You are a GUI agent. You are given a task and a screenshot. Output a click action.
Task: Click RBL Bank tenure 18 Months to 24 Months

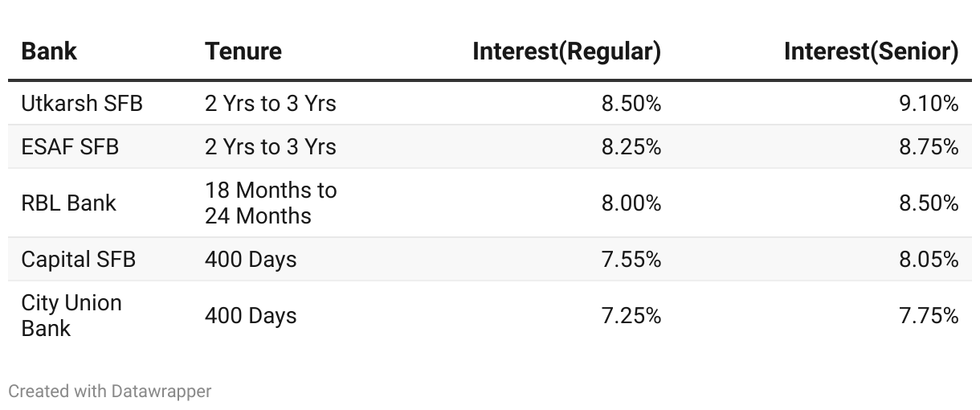(x=271, y=203)
